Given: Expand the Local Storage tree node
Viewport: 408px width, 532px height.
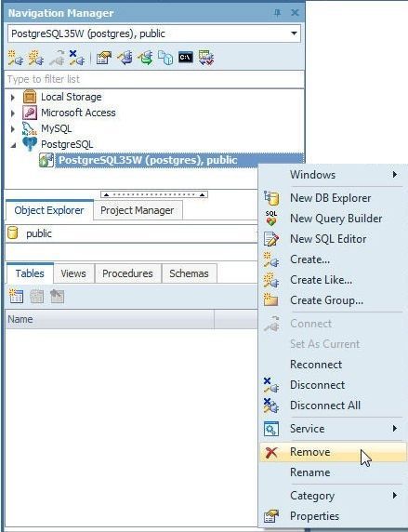Looking at the screenshot, I should click(x=13, y=98).
